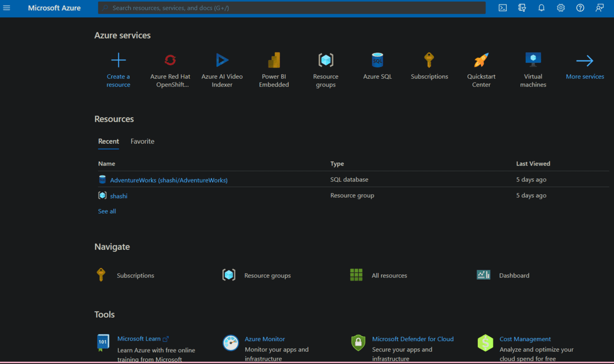Go to Subscriptions under Navigate
614x364 pixels.
136,275
